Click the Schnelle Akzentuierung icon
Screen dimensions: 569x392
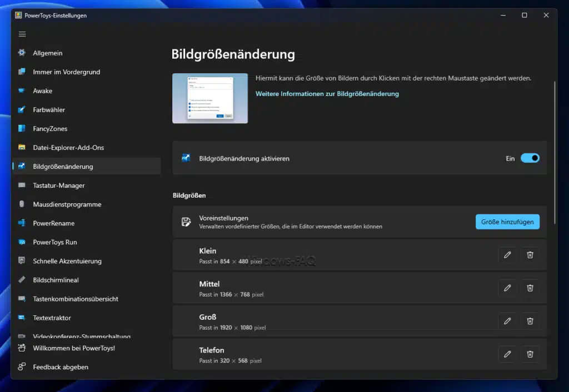(22, 260)
